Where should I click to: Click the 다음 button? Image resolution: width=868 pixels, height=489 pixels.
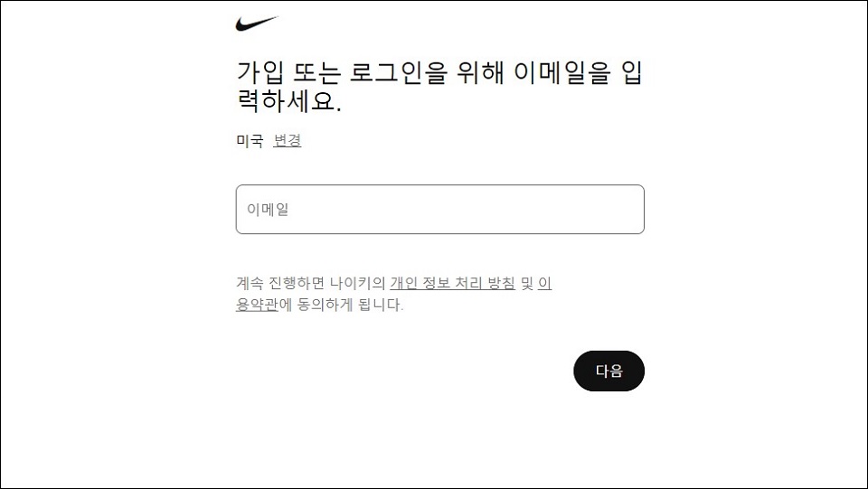(x=609, y=371)
